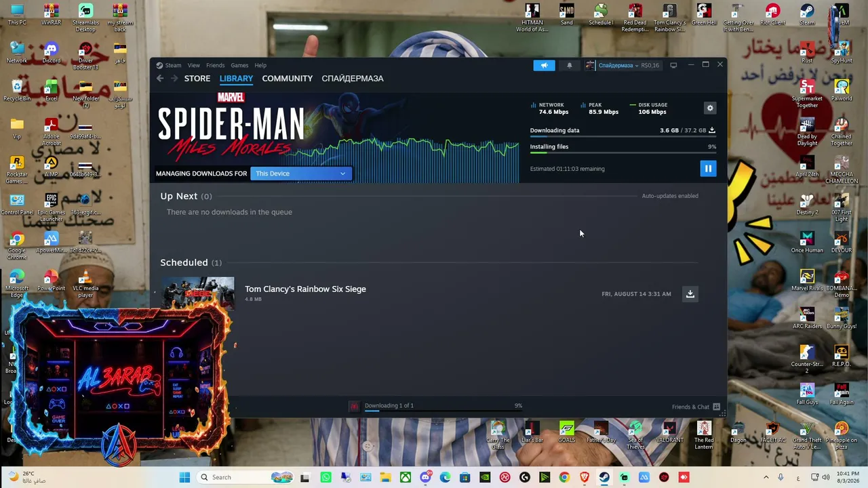This screenshot has height=488, width=868.
Task: Go forward with Steam navigation arrow
Action: point(174,79)
